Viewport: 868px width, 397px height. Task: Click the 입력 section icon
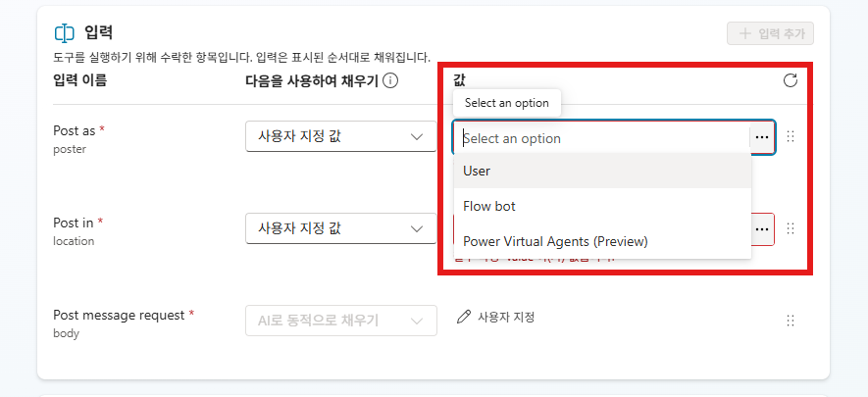tap(65, 33)
